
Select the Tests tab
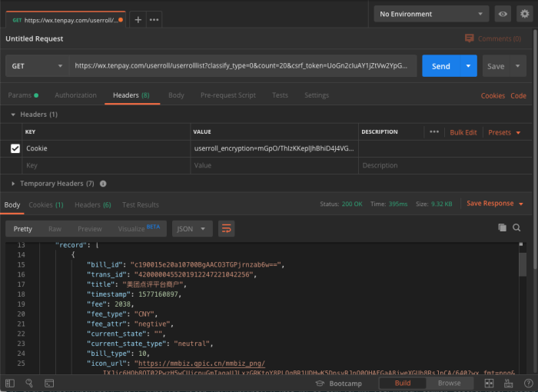click(x=280, y=95)
